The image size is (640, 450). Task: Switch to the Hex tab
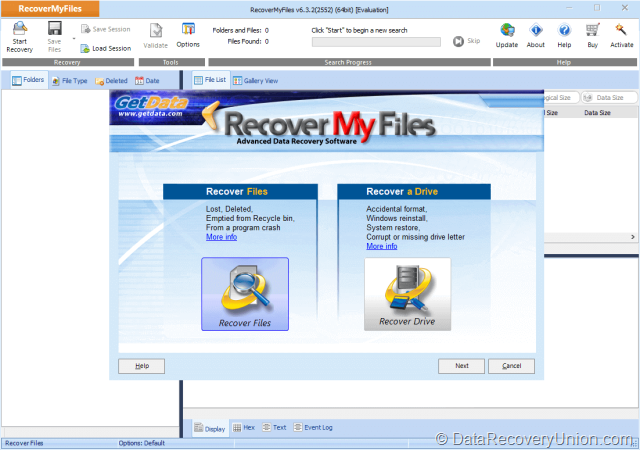pos(244,428)
